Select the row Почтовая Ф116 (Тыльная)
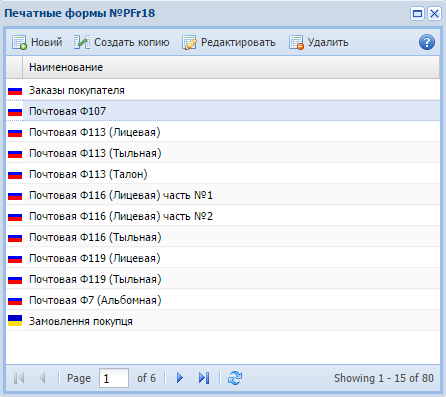This screenshot has width=446, height=397. coord(223,237)
